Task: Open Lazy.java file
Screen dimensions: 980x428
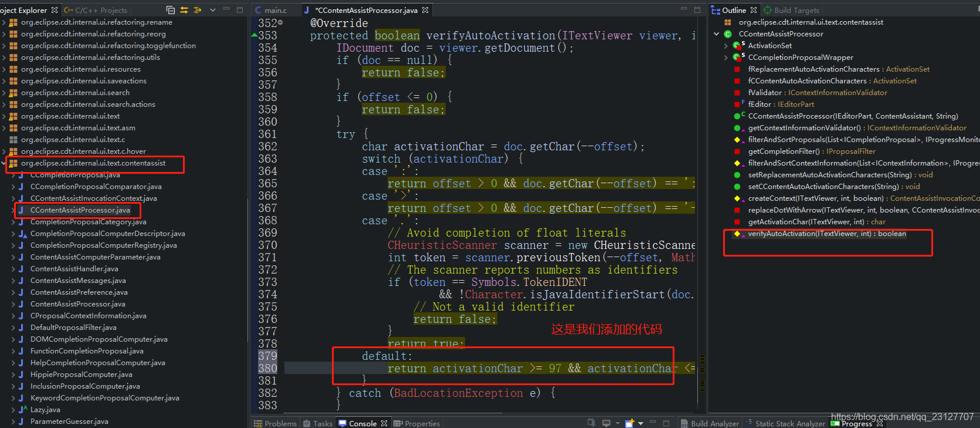Action: pos(45,410)
